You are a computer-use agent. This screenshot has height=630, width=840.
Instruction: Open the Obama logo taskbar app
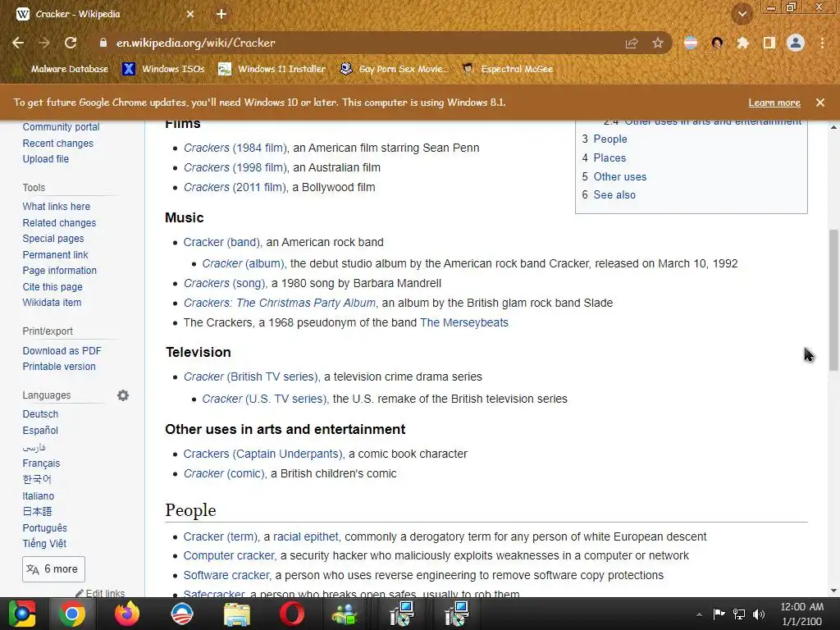coord(182,614)
